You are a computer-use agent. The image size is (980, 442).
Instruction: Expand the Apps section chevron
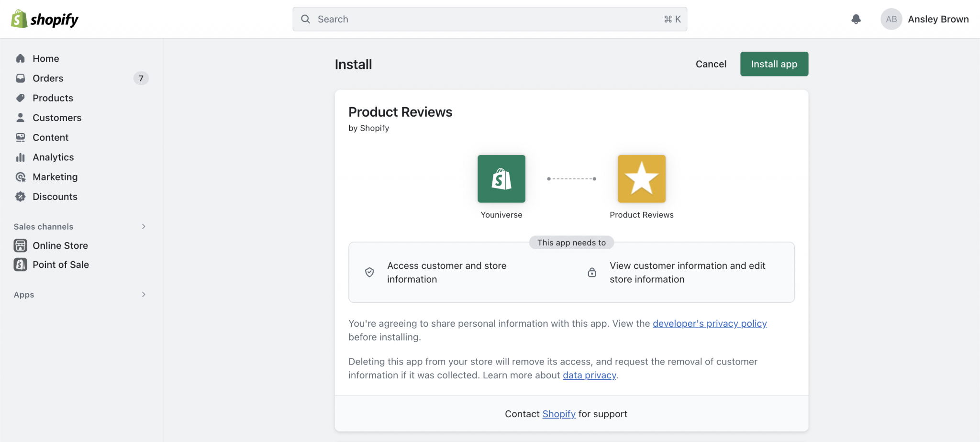click(144, 295)
